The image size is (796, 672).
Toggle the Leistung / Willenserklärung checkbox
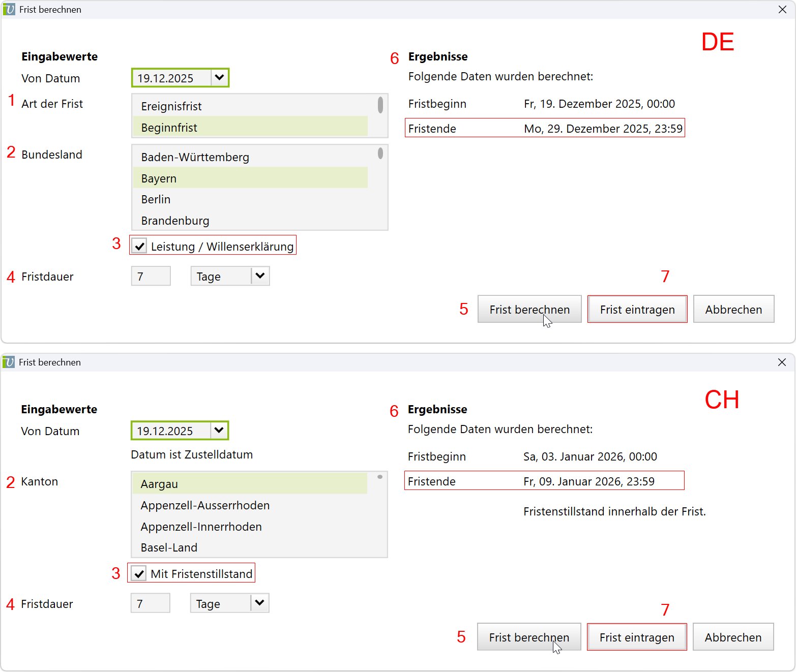click(139, 247)
